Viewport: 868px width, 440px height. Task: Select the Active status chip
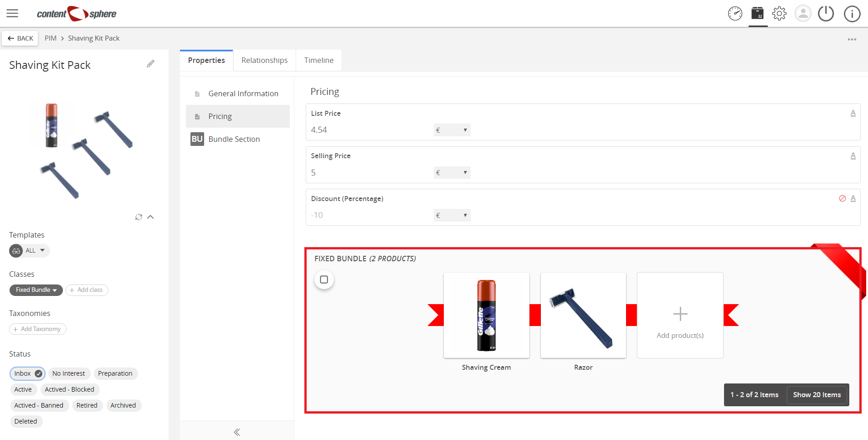(x=23, y=389)
